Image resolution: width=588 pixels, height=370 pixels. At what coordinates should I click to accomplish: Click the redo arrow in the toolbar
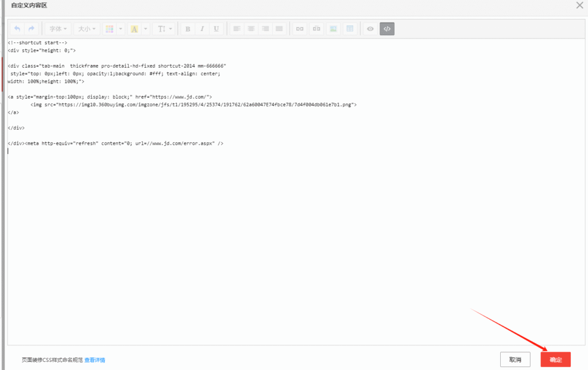(x=32, y=29)
